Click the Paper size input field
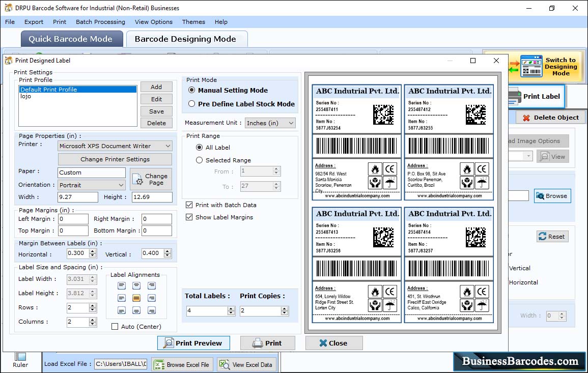 point(92,173)
